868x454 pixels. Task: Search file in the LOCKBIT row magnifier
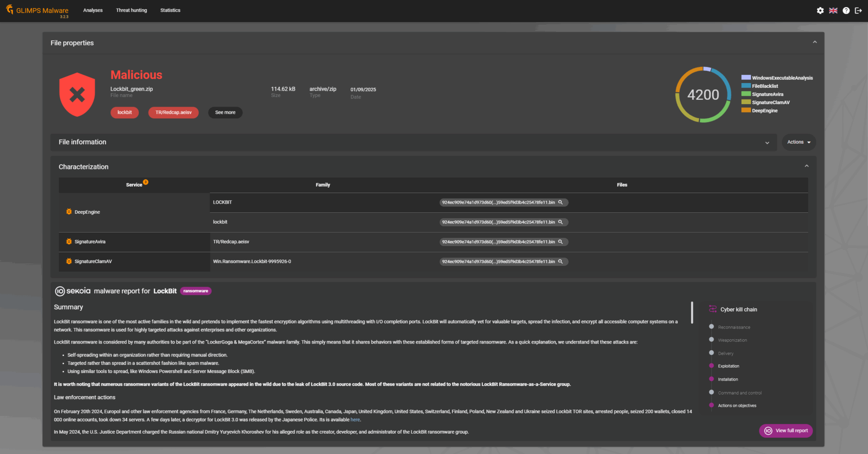tap(560, 202)
